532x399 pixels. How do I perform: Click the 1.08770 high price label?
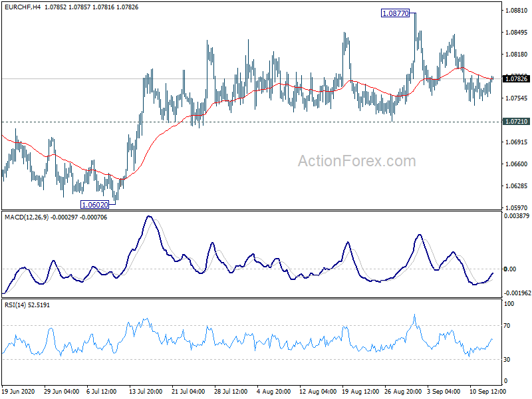click(395, 13)
